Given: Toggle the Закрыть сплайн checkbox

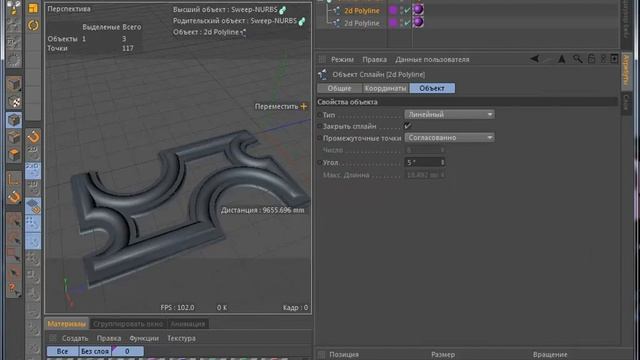Looking at the screenshot, I should pos(408,126).
